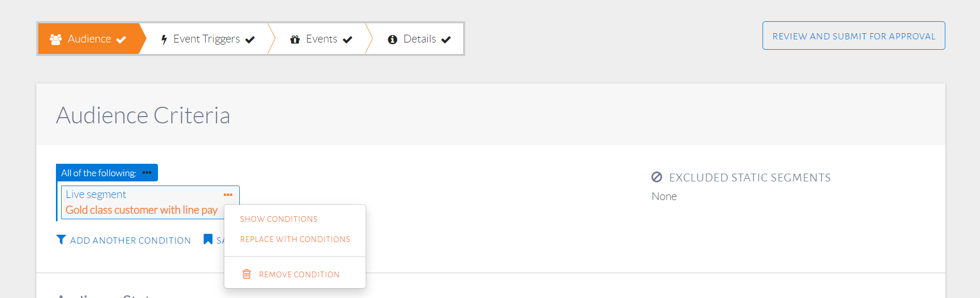This screenshot has width=980, height=298.
Task: Click the blue bookmark save icon
Action: pyautogui.click(x=208, y=239)
